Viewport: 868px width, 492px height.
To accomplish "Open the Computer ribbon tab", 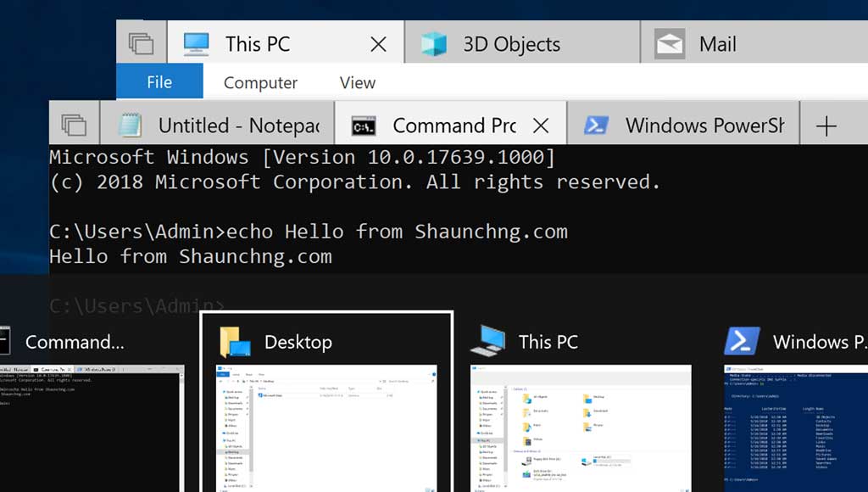I will pos(260,82).
